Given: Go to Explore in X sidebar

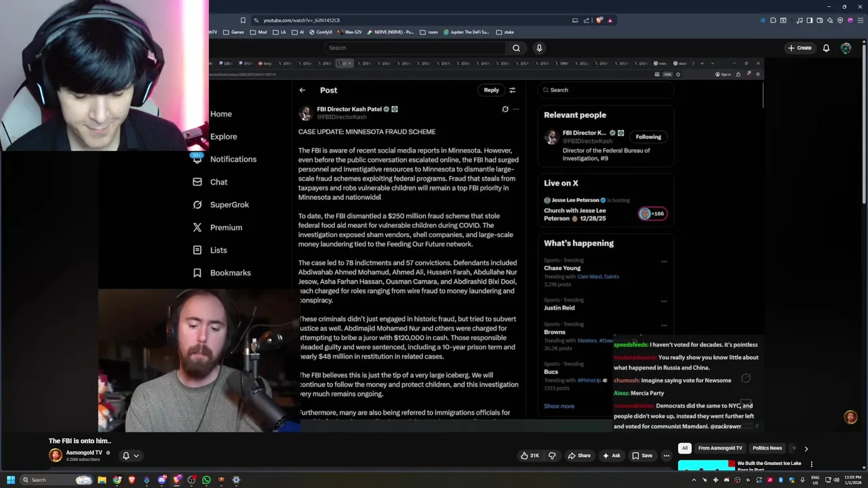Looking at the screenshot, I should coord(224,136).
